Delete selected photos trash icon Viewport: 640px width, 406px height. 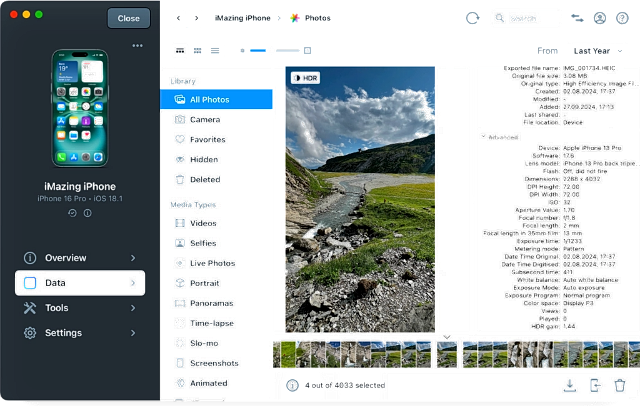point(620,385)
